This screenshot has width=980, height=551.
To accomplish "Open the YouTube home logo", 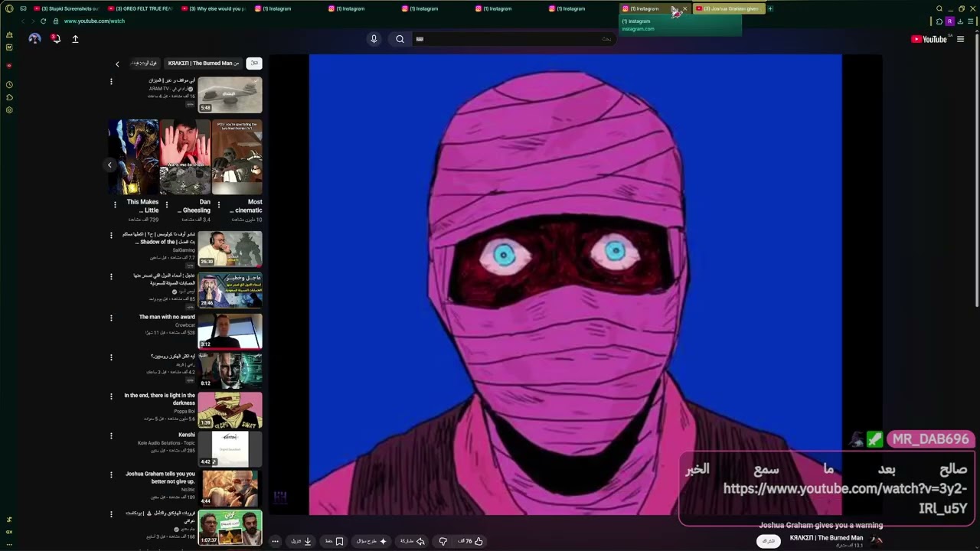I will click(929, 39).
